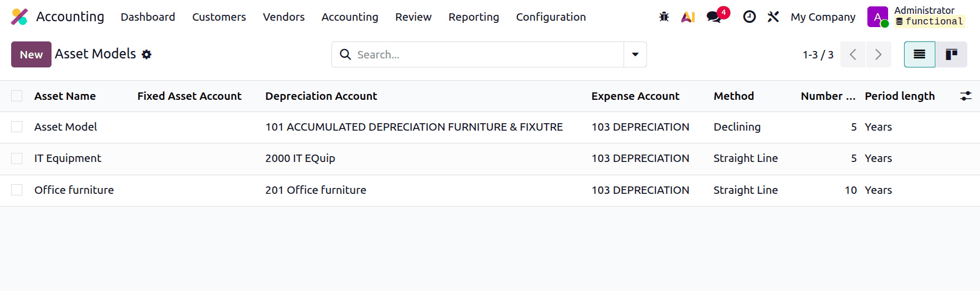Select the Office furniture row checkbox
980x291 pixels.
click(17, 190)
